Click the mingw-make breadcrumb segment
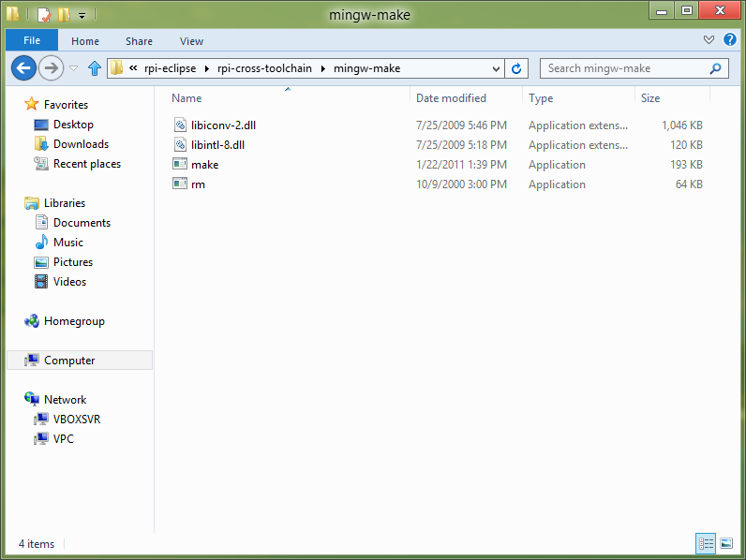 tap(366, 68)
